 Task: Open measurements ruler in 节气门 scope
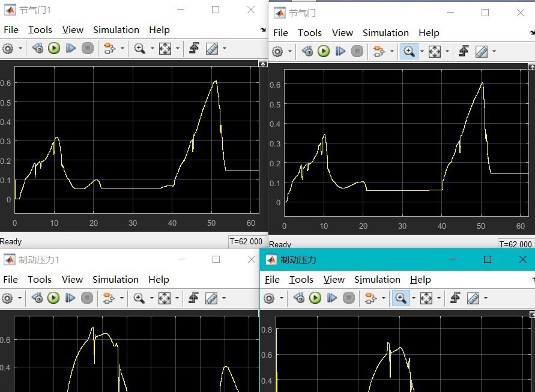point(482,52)
